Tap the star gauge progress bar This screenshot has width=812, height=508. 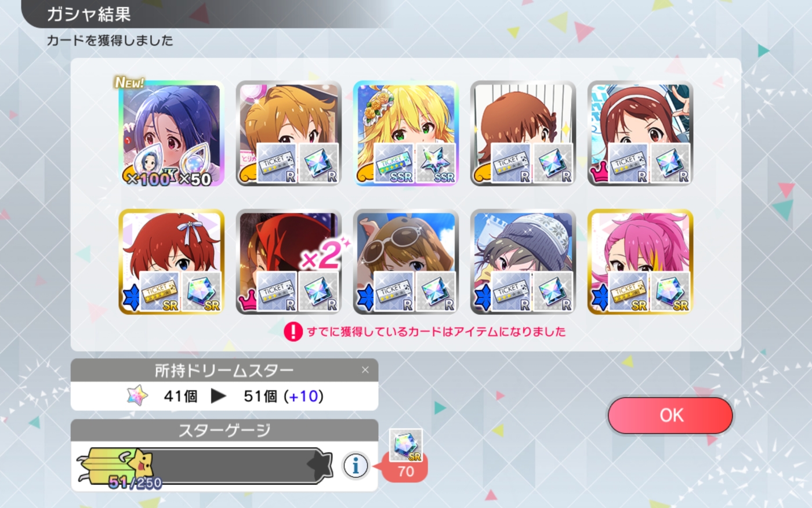[205, 466]
